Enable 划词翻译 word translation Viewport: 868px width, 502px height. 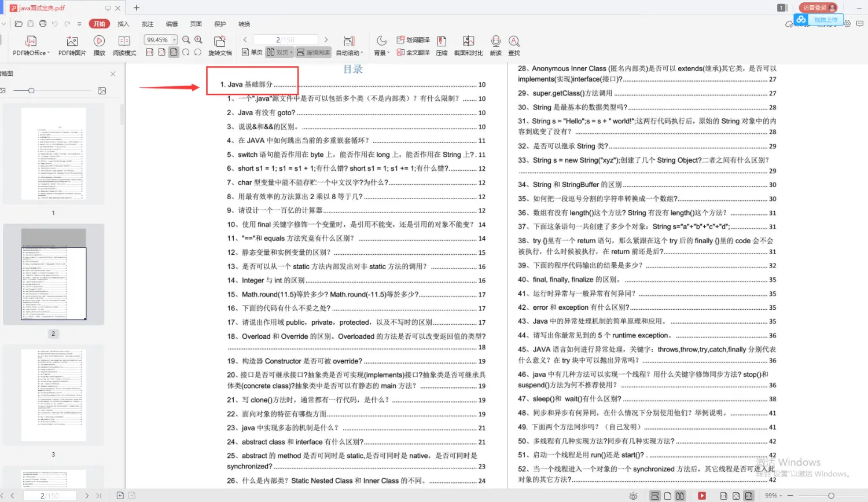tap(413, 40)
